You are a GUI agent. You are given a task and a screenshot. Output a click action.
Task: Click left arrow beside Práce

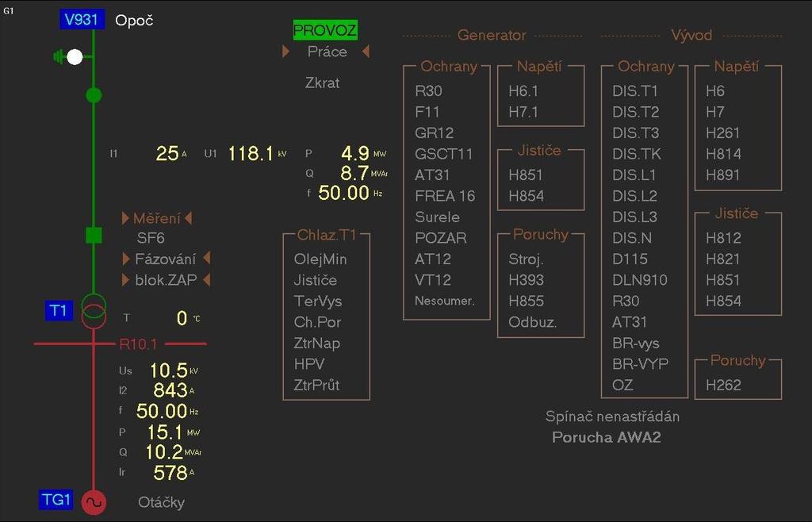click(285, 52)
